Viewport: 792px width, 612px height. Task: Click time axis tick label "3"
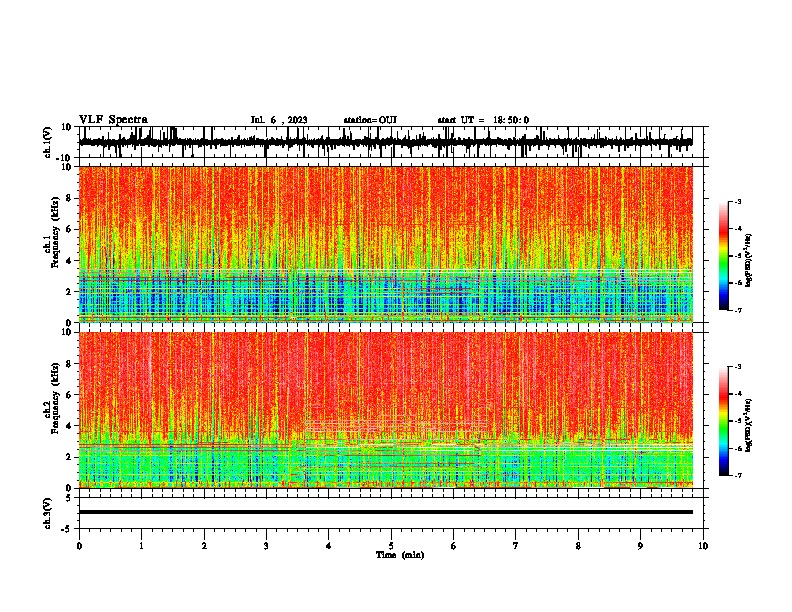point(266,546)
